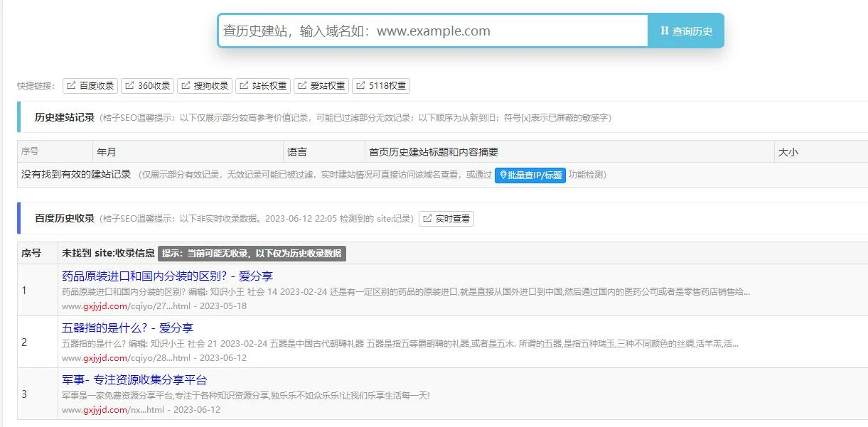Viewport: 868px width, 427px height.
Task: Open the 爱站权重 quick link
Action: [321, 86]
